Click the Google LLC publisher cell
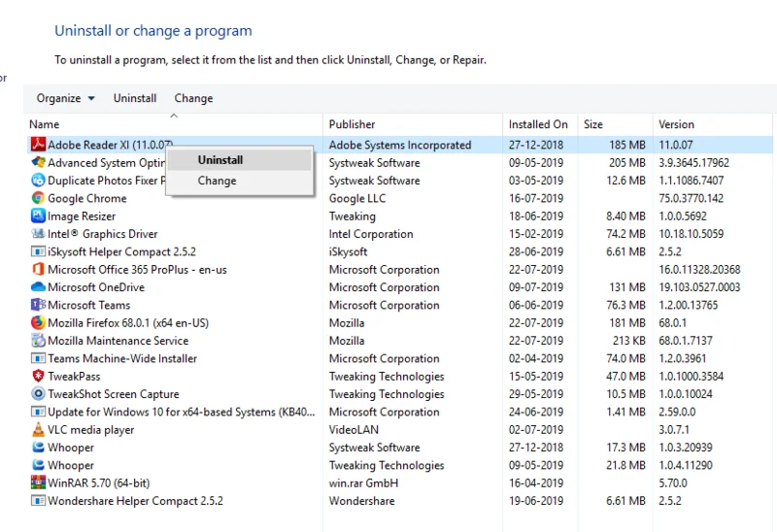Viewport: 777px width, 532px height. pyautogui.click(x=357, y=199)
